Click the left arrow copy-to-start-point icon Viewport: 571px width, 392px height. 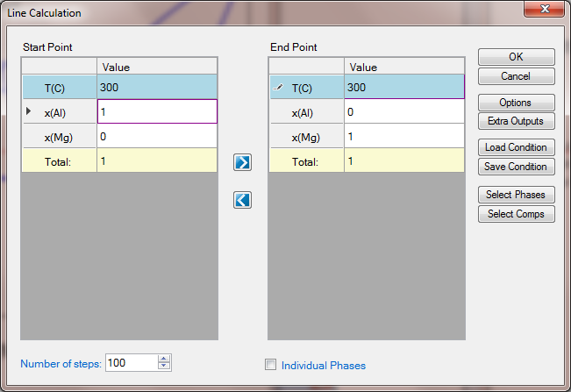[x=243, y=201]
